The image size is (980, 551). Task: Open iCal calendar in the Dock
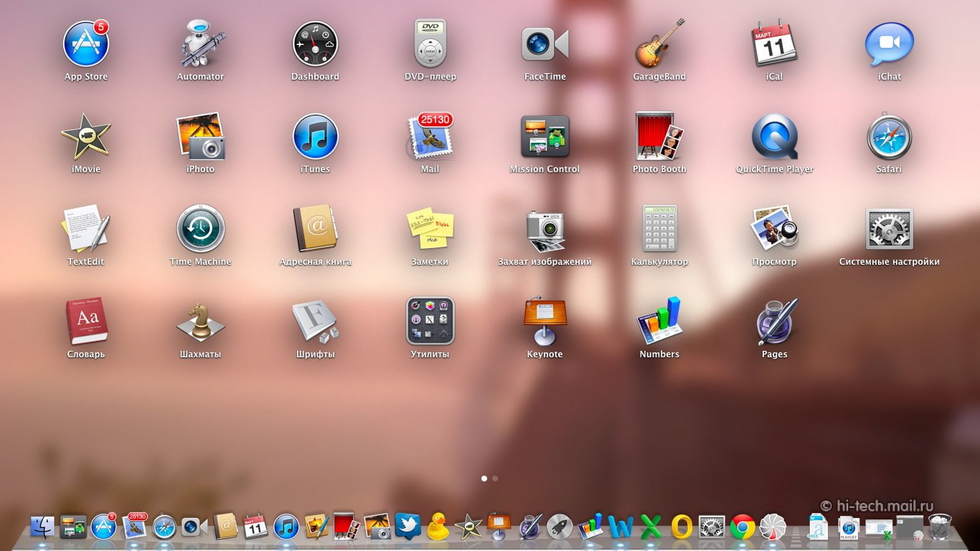click(x=255, y=527)
